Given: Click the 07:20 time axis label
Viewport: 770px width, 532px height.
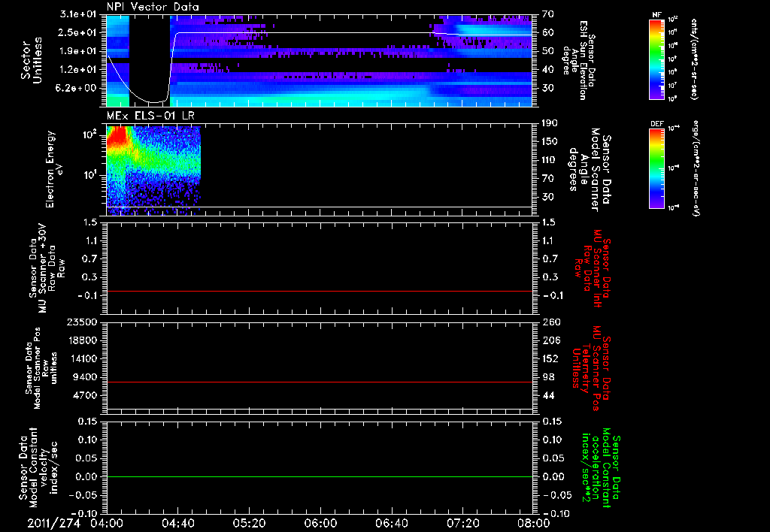Looking at the screenshot, I should click(x=462, y=523).
